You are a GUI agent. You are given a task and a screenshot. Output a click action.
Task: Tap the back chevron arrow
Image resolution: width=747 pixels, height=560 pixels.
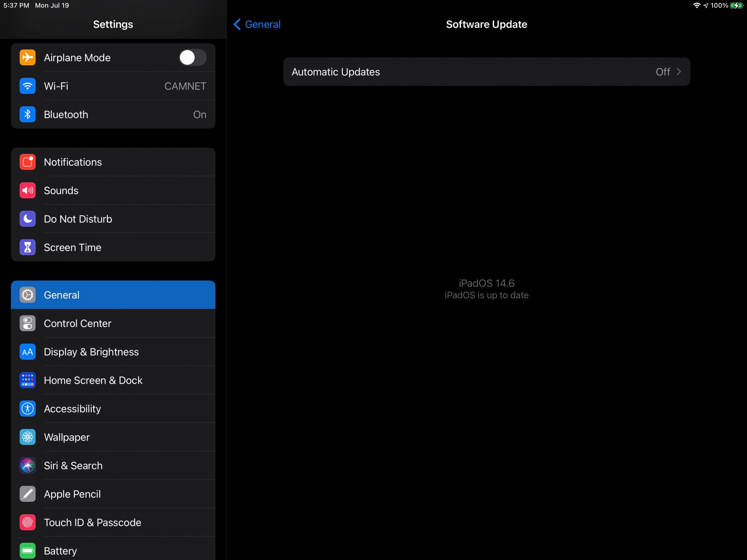pos(237,24)
